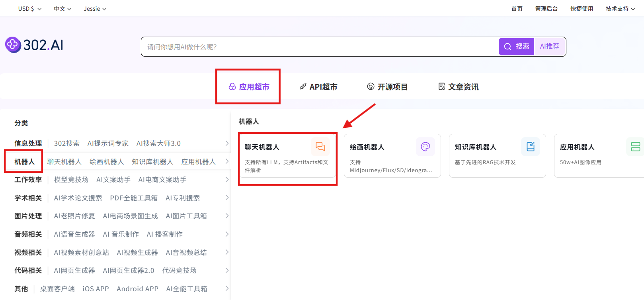Open the Jessie account dropdown

coord(95,9)
